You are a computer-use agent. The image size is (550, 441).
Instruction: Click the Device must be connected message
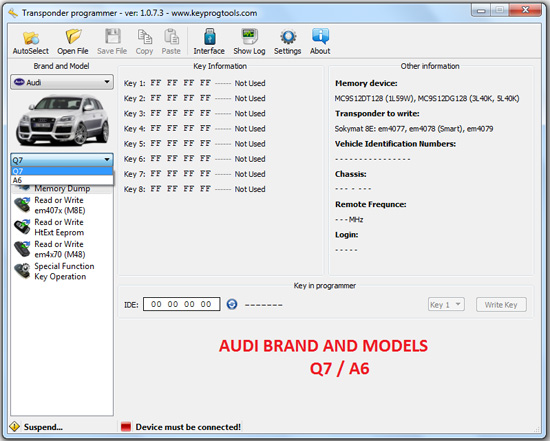[x=188, y=427]
